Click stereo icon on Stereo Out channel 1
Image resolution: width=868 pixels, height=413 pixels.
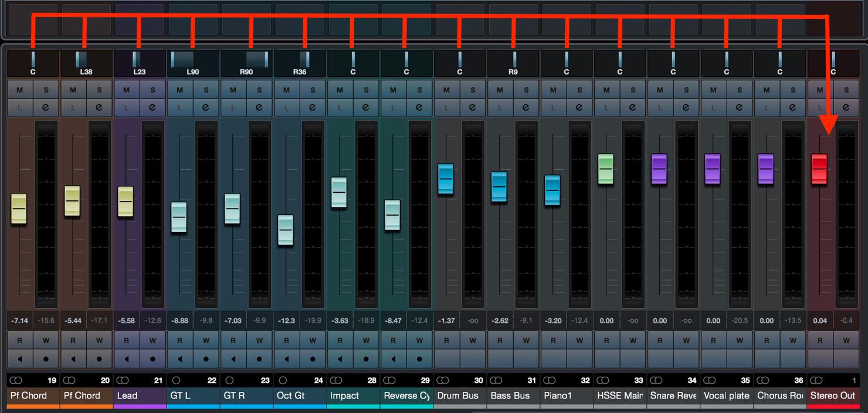point(816,380)
